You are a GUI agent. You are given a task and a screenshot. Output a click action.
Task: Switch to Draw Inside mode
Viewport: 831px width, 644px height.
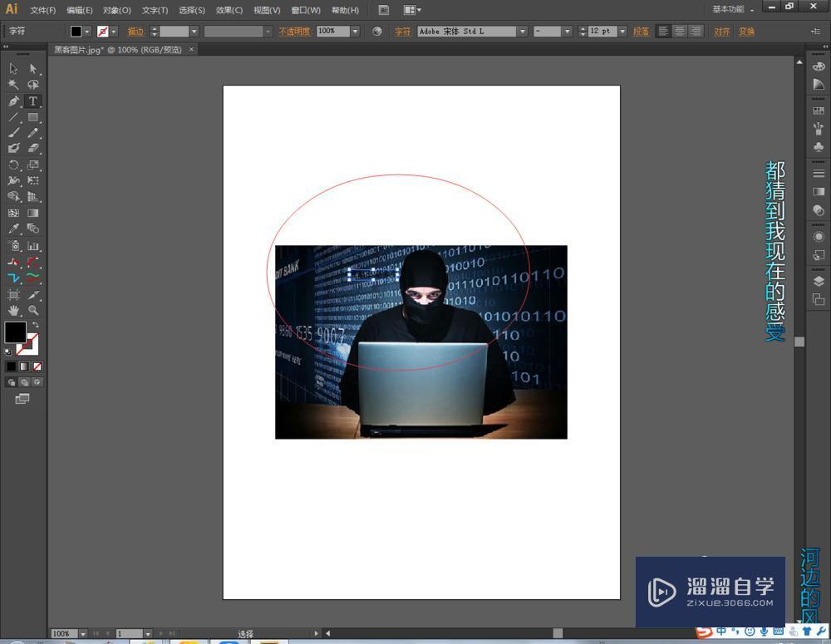click(x=37, y=382)
